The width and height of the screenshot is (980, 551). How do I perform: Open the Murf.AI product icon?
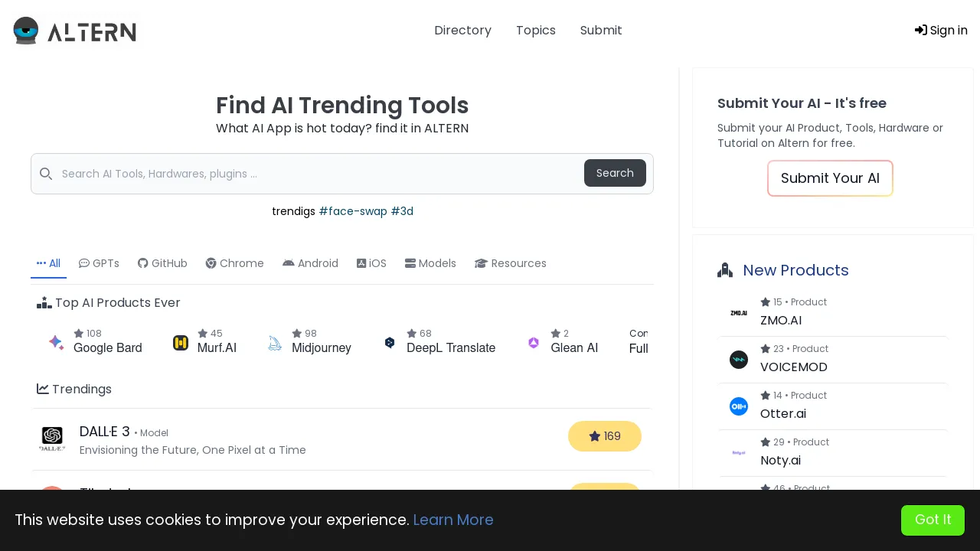point(181,343)
